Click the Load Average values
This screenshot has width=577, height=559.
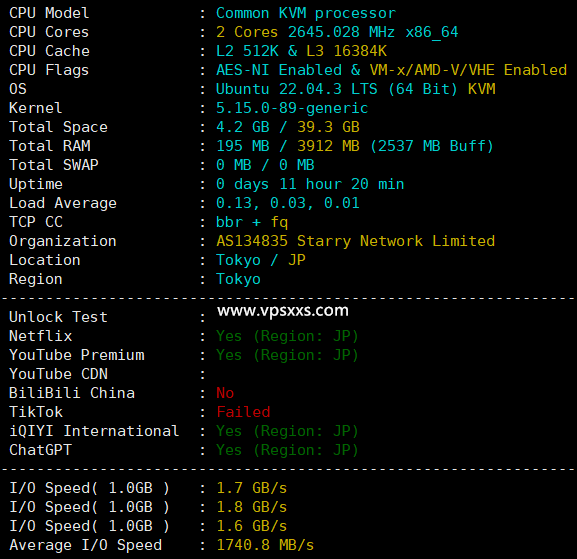tap(288, 203)
